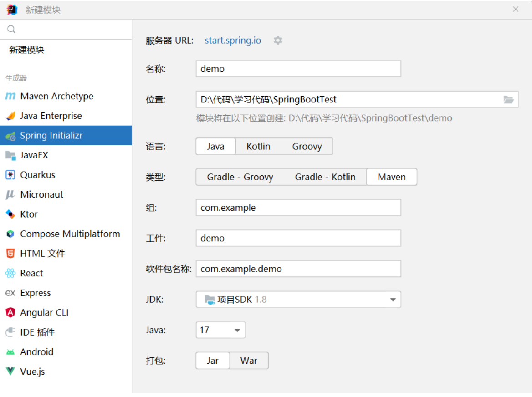Select War packaging option
Screen dimensions: 532x397
pos(249,361)
